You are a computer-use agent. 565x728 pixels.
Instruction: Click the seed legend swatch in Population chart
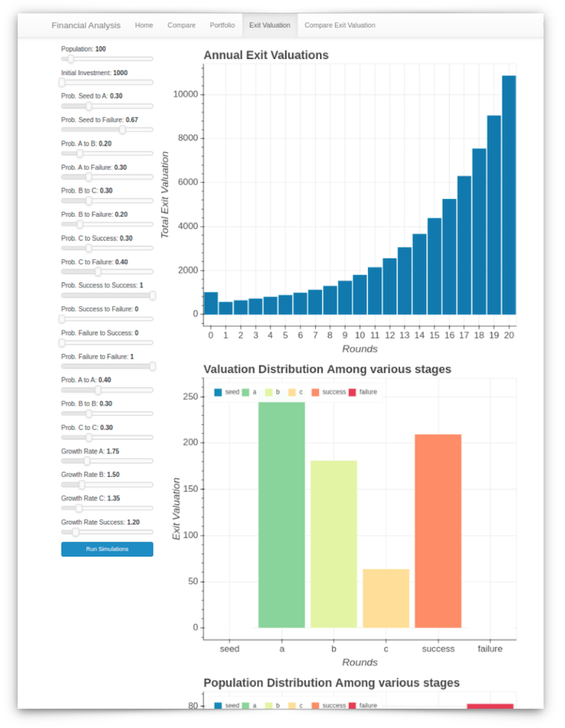(x=218, y=706)
